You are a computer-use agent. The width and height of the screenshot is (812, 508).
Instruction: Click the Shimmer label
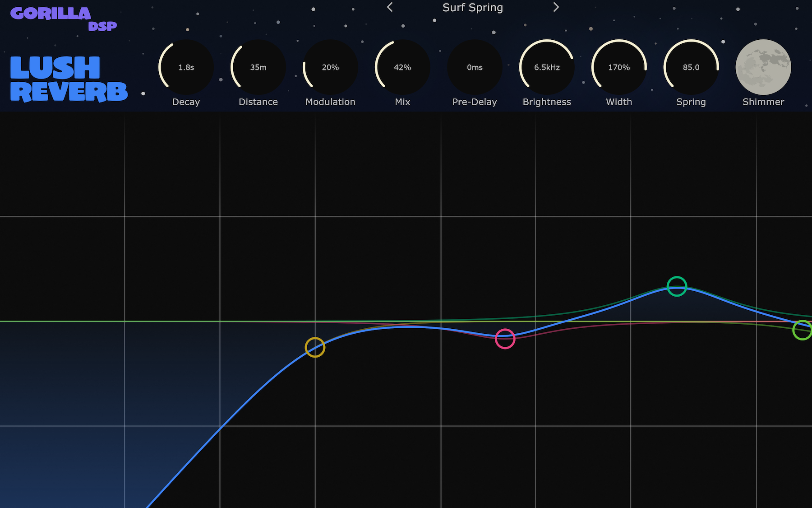click(x=763, y=102)
